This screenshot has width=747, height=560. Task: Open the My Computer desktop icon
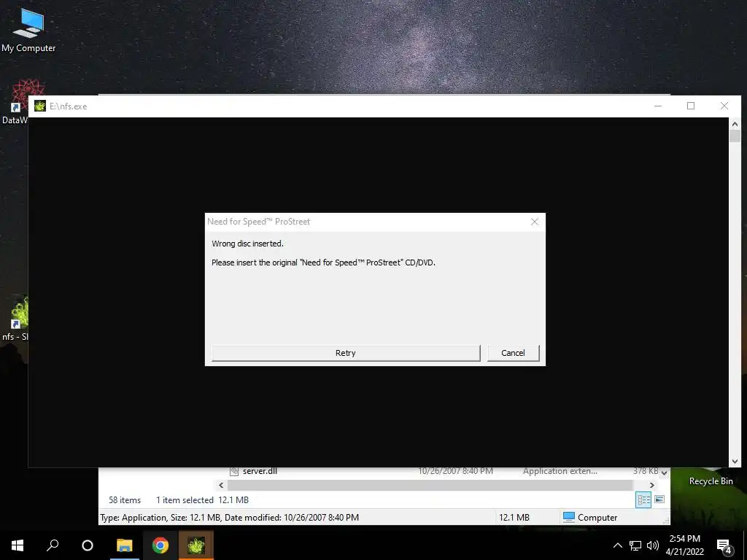(28, 29)
